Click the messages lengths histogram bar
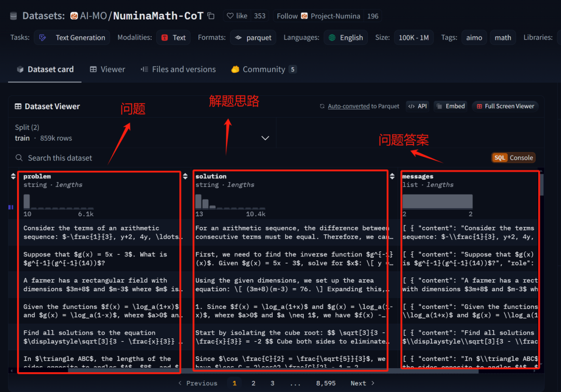The image size is (561, 392). coord(437,202)
